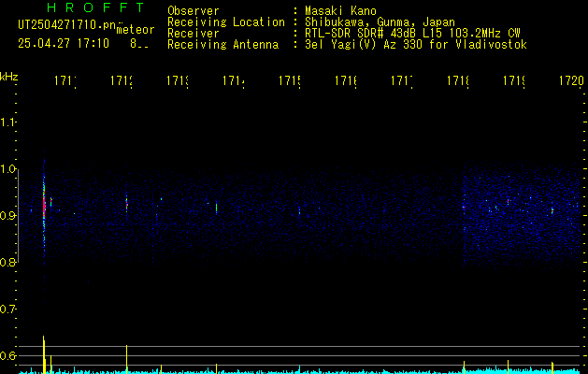The height and width of the screenshot is (374, 588).
Task: Click the 'Receiver' field label
Action: coord(194,34)
